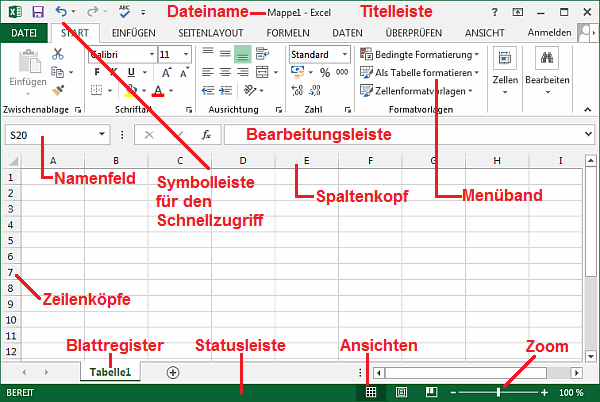This screenshot has height=402, width=600.
Task: Apply thousands separator 000 style
Action: 342,72
